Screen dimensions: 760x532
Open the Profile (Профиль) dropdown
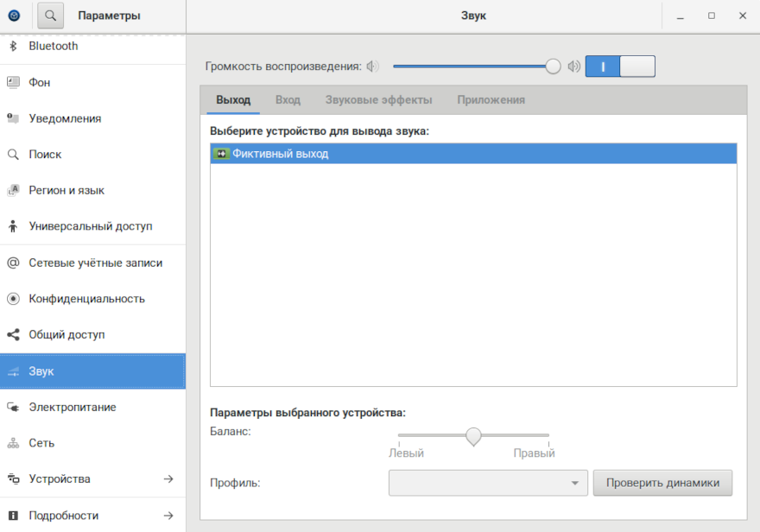(x=488, y=483)
